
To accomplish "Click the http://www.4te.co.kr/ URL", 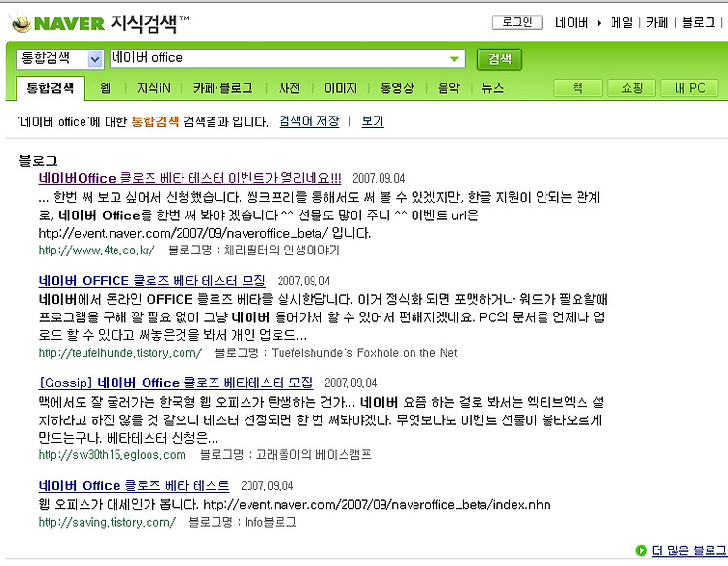I will [96, 250].
